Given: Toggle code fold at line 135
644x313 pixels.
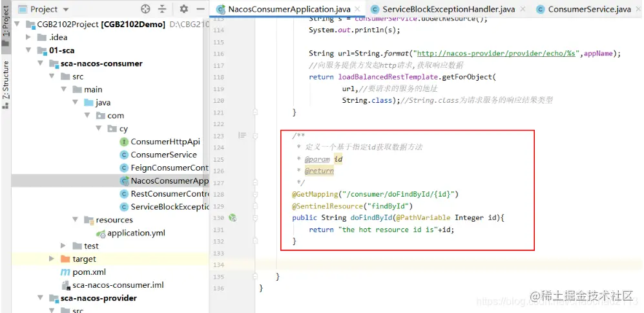Looking at the screenshot, I should click(255, 276).
